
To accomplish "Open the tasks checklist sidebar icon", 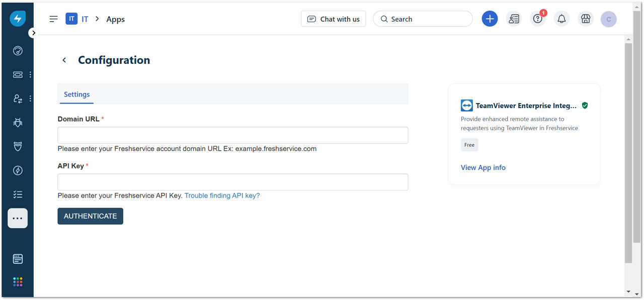I will click(x=18, y=194).
